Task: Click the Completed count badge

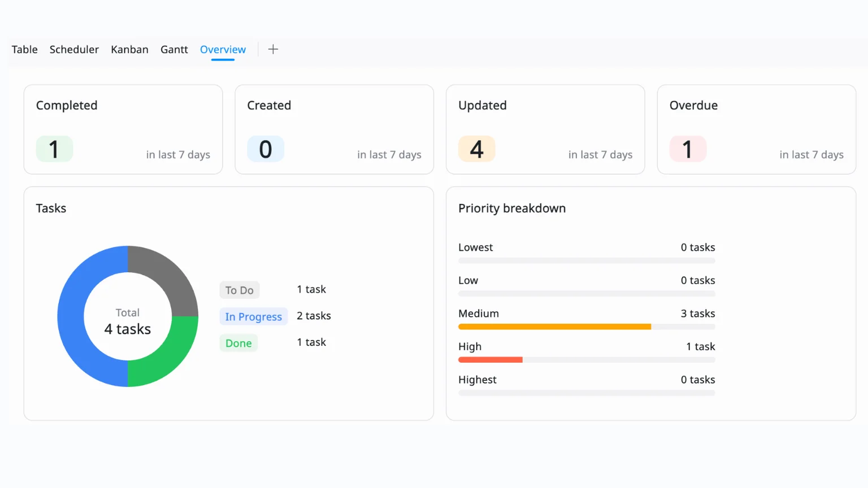Action: tap(54, 149)
